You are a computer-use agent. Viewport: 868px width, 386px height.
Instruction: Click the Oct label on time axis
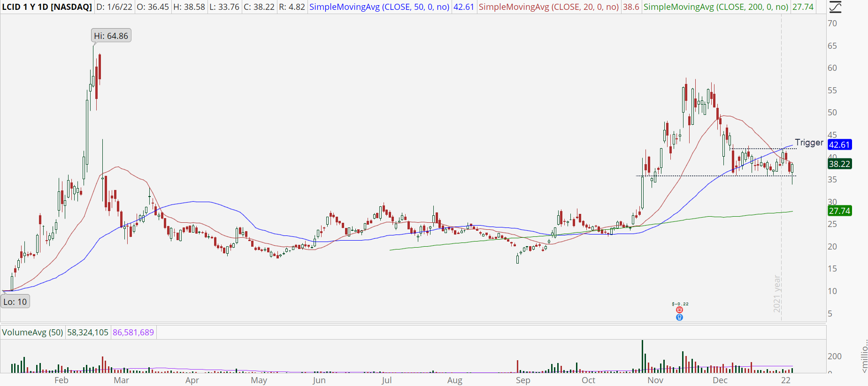[x=588, y=380]
